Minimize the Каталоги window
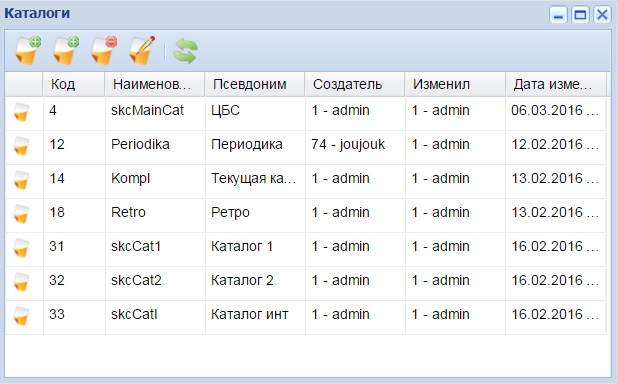 pos(558,15)
